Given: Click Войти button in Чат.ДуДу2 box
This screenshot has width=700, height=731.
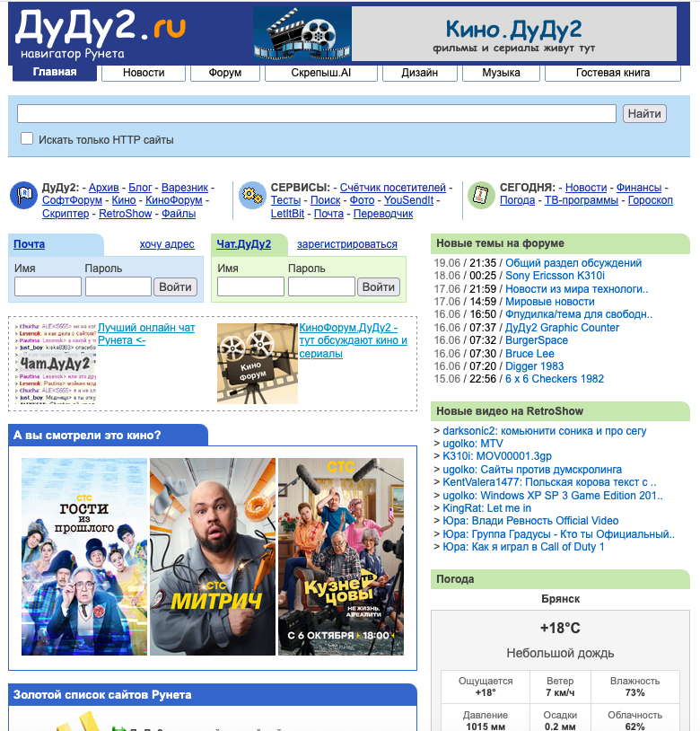Looking at the screenshot, I should 379,286.
